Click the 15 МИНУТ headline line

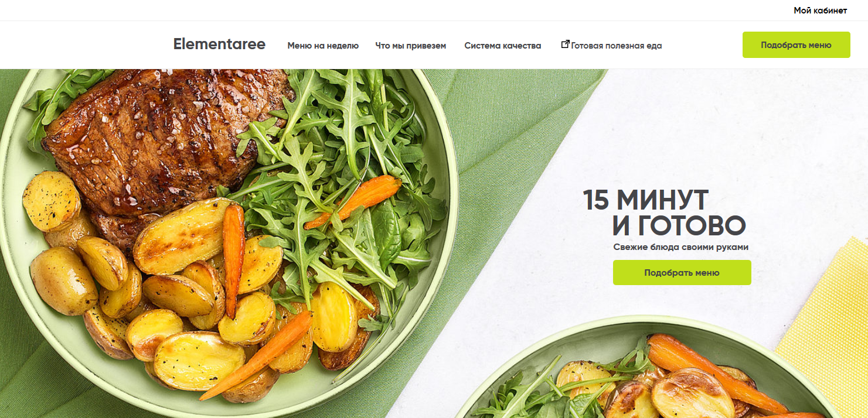click(646, 200)
